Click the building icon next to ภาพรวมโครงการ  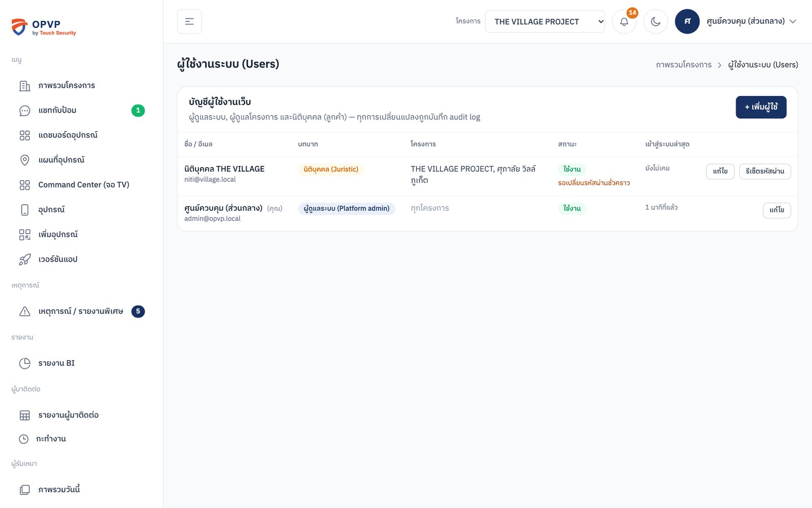[24, 86]
